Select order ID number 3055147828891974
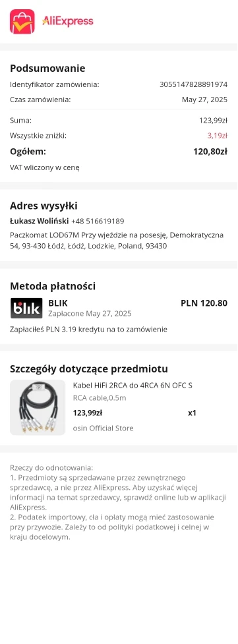238x644 pixels. [x=193, y=84]
